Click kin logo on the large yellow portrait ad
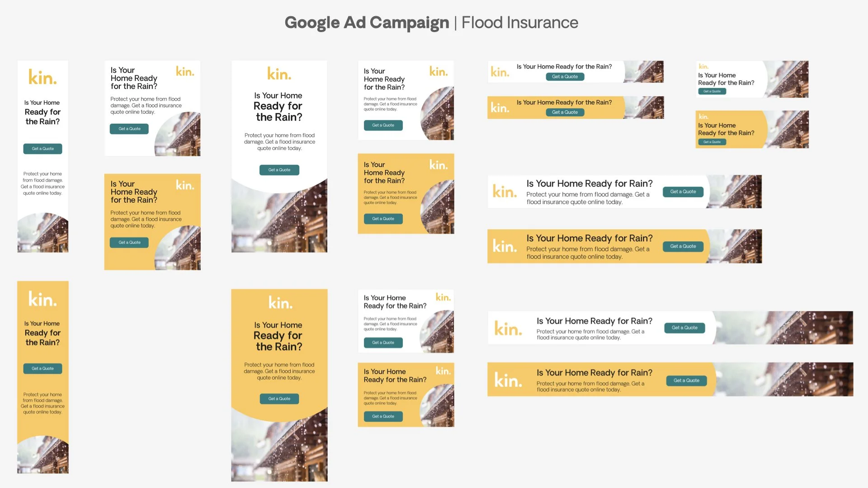This screenshot has width=868, height=488. tap(280, 303)
